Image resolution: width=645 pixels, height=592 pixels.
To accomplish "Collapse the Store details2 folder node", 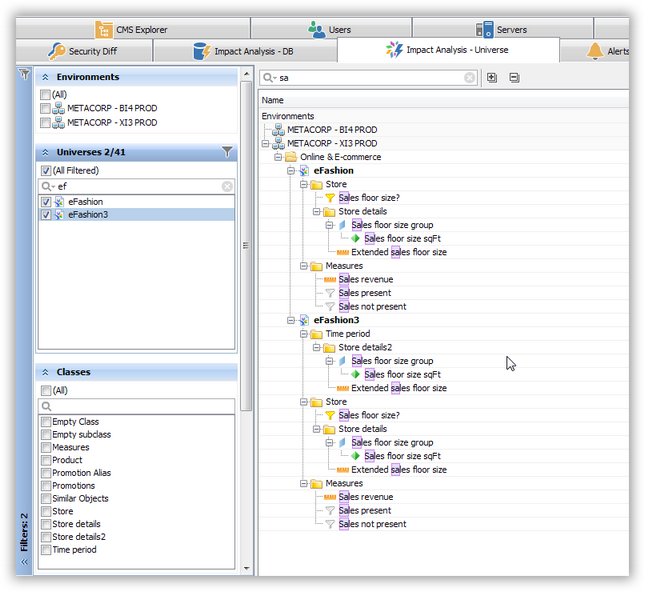I will pos(316,347).
